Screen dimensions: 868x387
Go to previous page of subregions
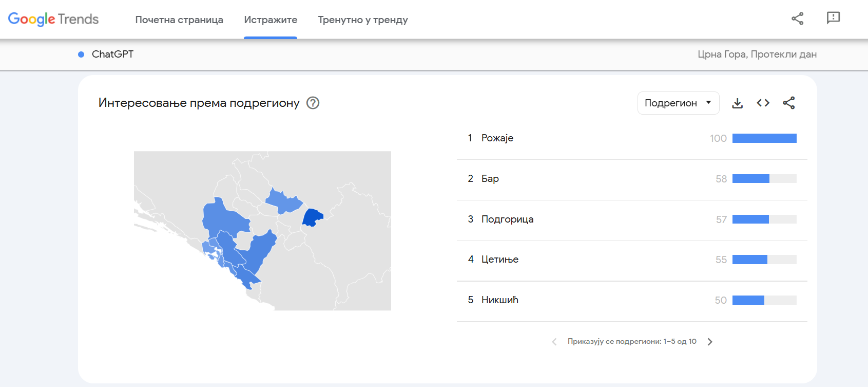tap(554, 342)
